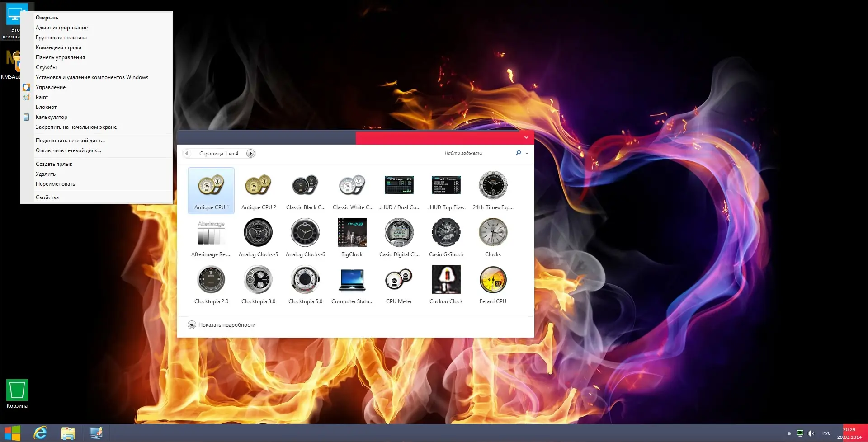Image resolution: width=868 pixels, height=442 pixels.
Task: Click the Analog Clocks-5 gadget
Action: pyautogui.click(x=259, y=238)
